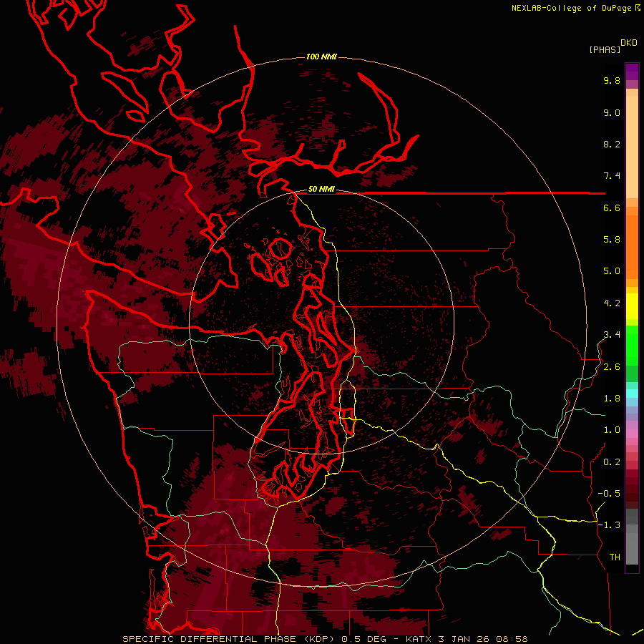The width and height of the screenshot is (644, 644).
Task: Pick the yellow color bar segment
Action: 632,306
